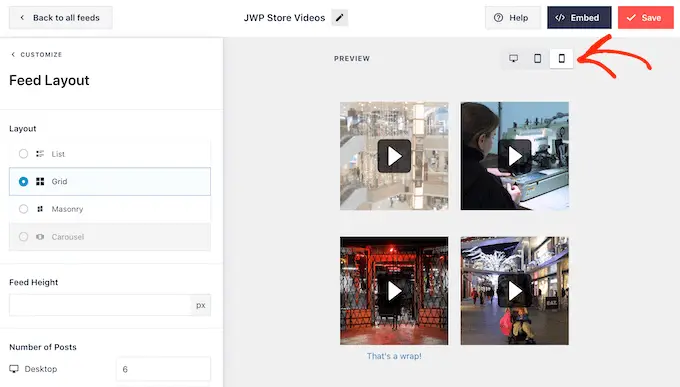This screenshot has height=387, width=680.
Task: Play the sewing machine video
Action: (515, 156)
